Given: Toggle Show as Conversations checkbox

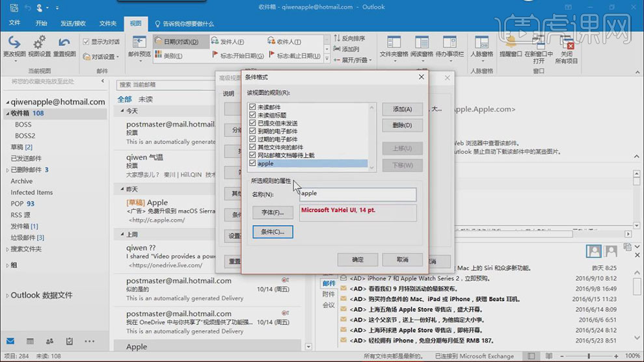Looking at the screenshot, I should 86,42.
